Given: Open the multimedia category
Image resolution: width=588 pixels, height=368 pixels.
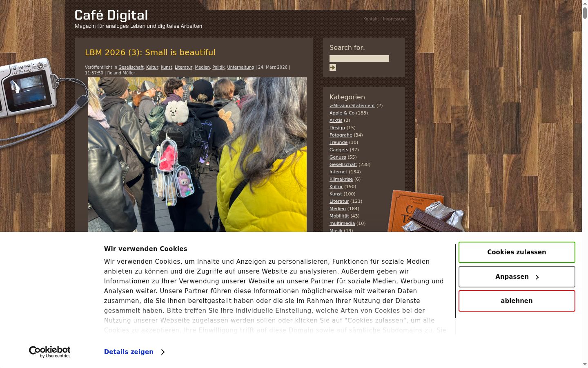Looking at the screenshot, I should coord(342,223).
